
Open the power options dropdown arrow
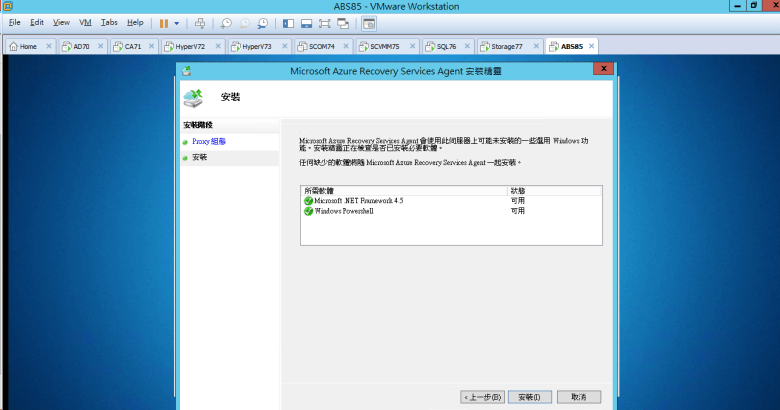(x=177, y=22)
